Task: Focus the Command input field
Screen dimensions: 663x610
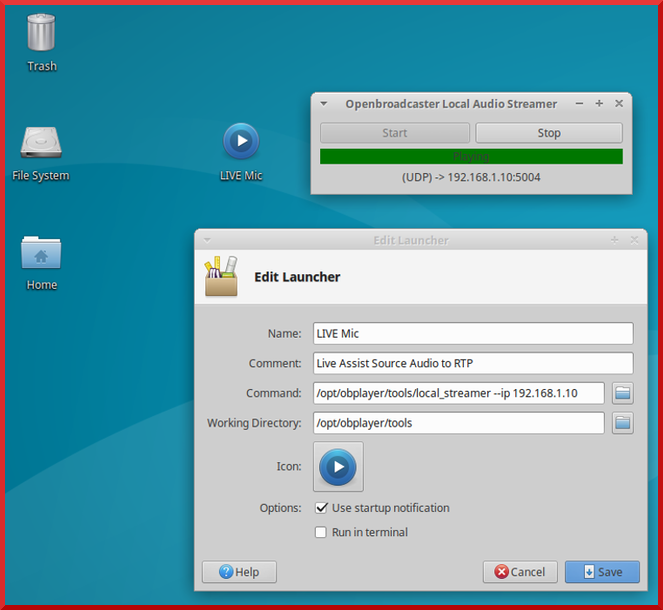Action: (x=458, y=393)
